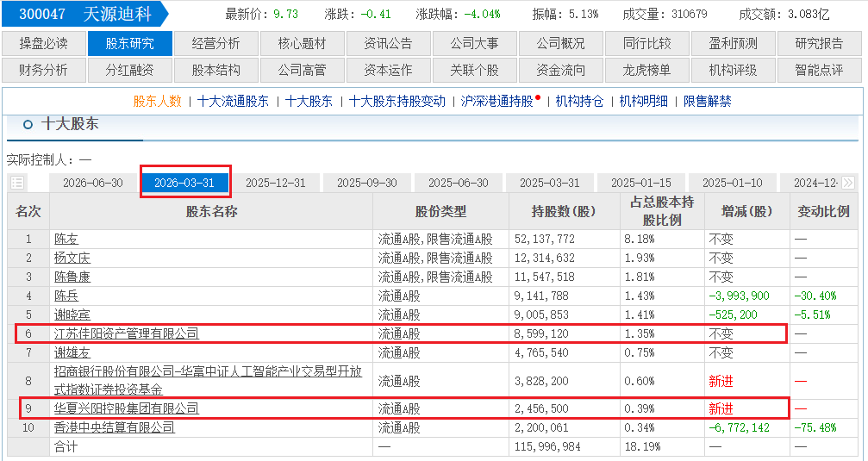The image size is (868, 461).
Task: Open the 资金流向 tab
Action: (x=561, y=71)
